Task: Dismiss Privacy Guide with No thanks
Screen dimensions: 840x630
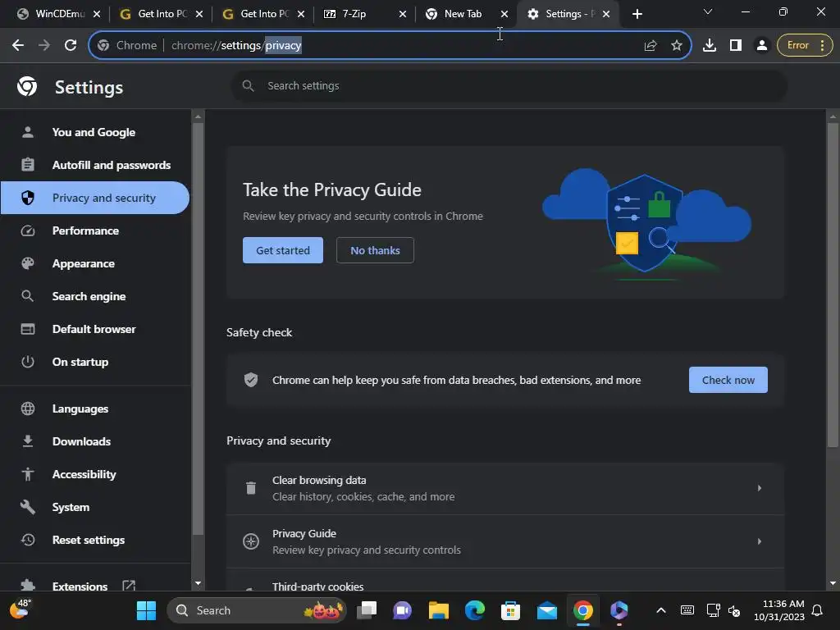Action: click(375, 250)
